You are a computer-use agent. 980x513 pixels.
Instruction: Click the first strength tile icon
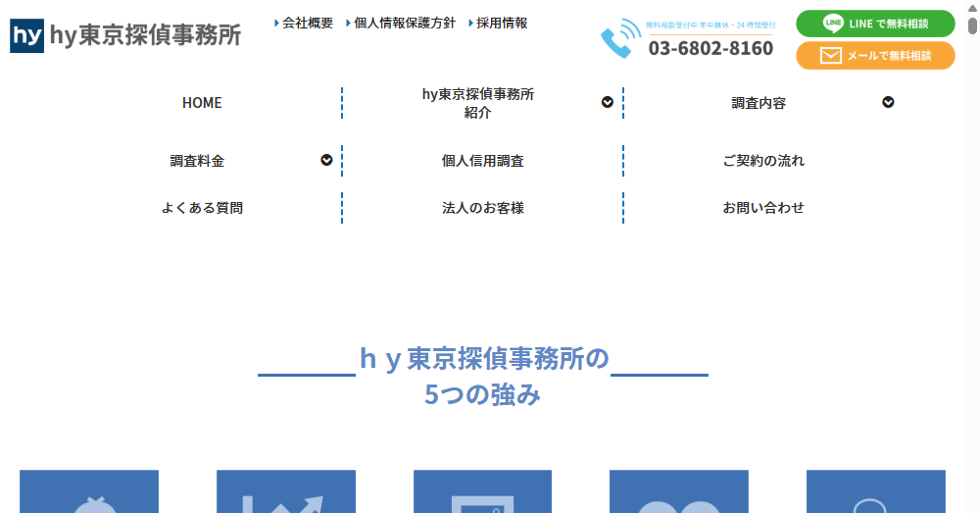(89, 492)
